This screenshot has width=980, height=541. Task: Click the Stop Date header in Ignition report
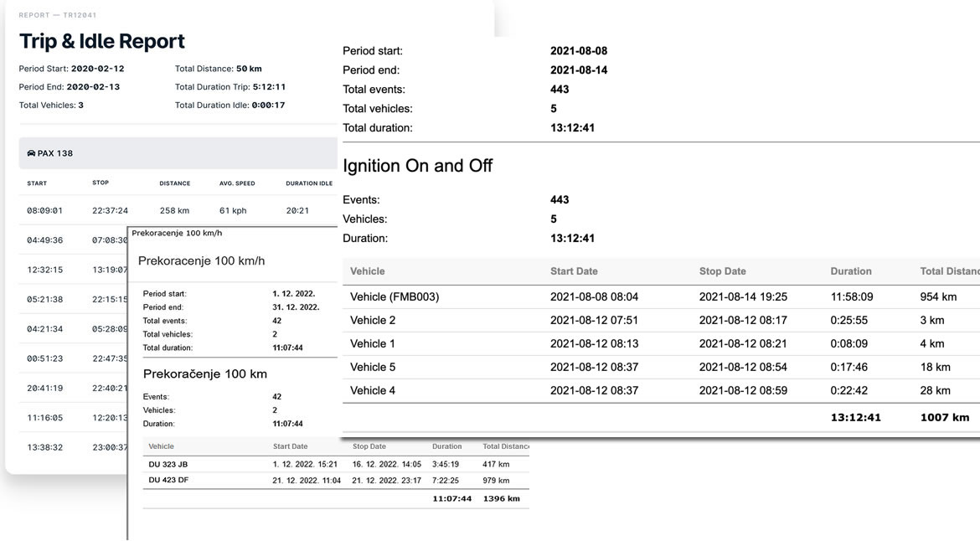point(723,271)
